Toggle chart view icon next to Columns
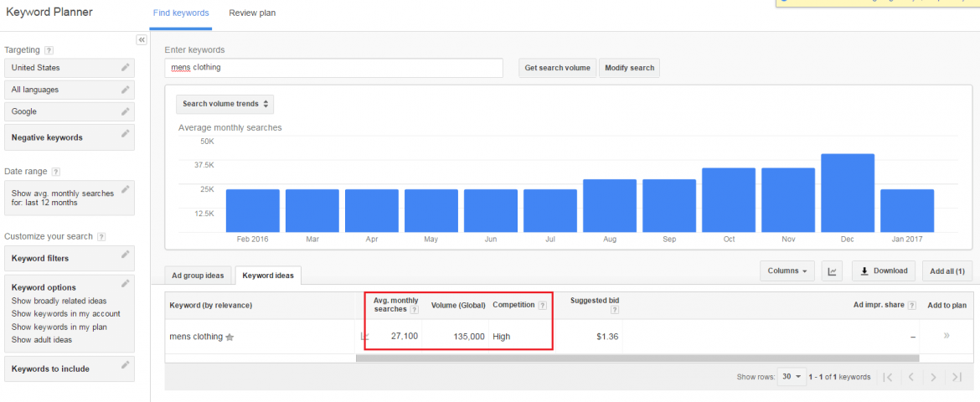This screenshot has width=980, height=402. (832, 271)
